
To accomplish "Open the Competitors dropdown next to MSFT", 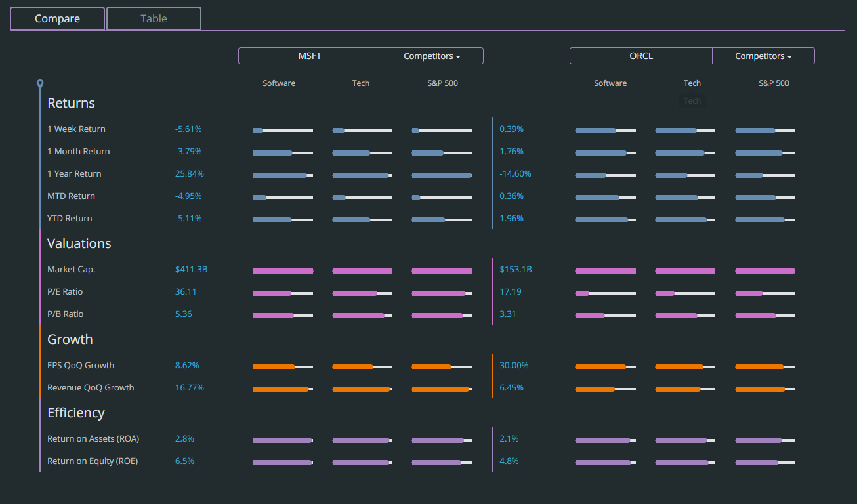I will tap(432, 56).
